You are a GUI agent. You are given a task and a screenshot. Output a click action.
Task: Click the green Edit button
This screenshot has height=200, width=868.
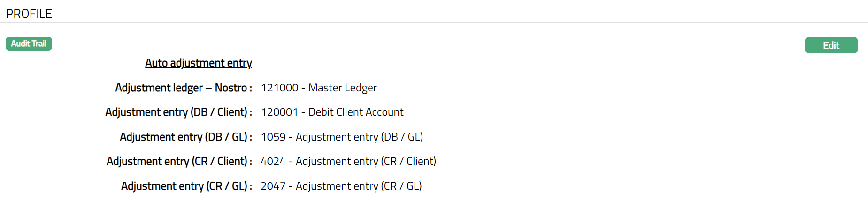(x=831, y=45)
